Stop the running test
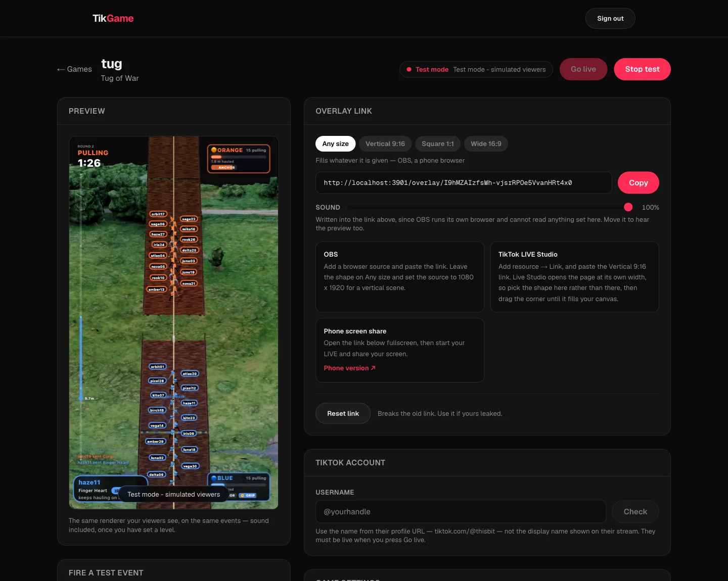The image size is (728, 581). [x=642, y=69]
